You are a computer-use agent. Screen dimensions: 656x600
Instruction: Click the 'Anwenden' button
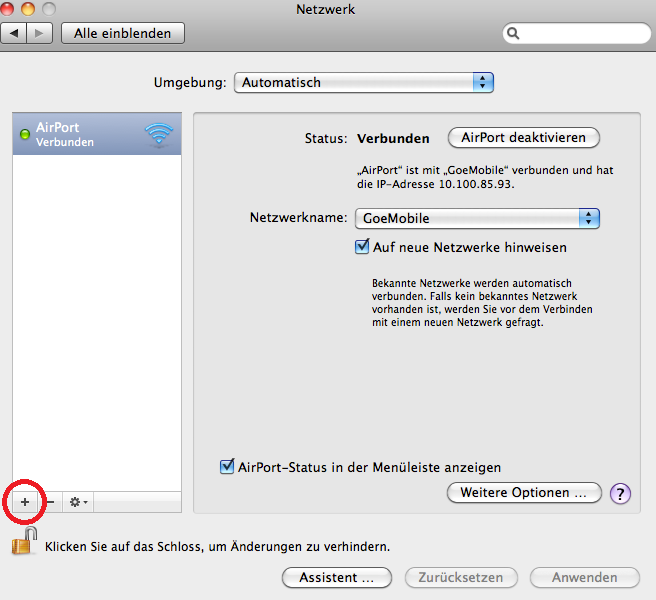coord(584,577)
